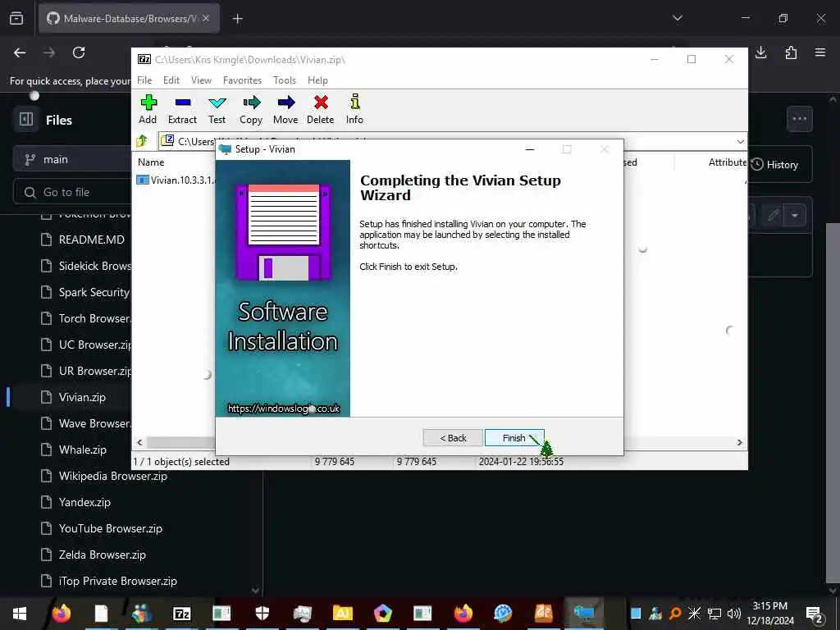840x630 pixels.
Task: Open the History link on GitHub page
Action: 774,164
